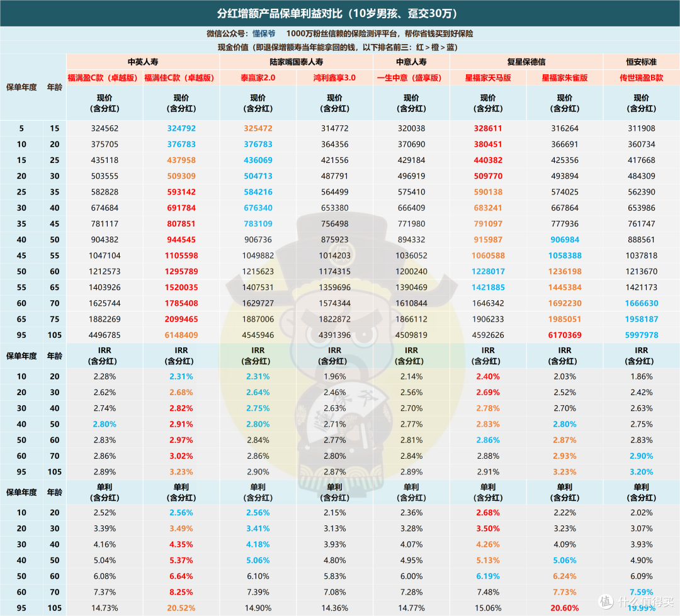Click the orange value 6148409
The width and height of the screenshot is (680, 616).
coord(181,335)
